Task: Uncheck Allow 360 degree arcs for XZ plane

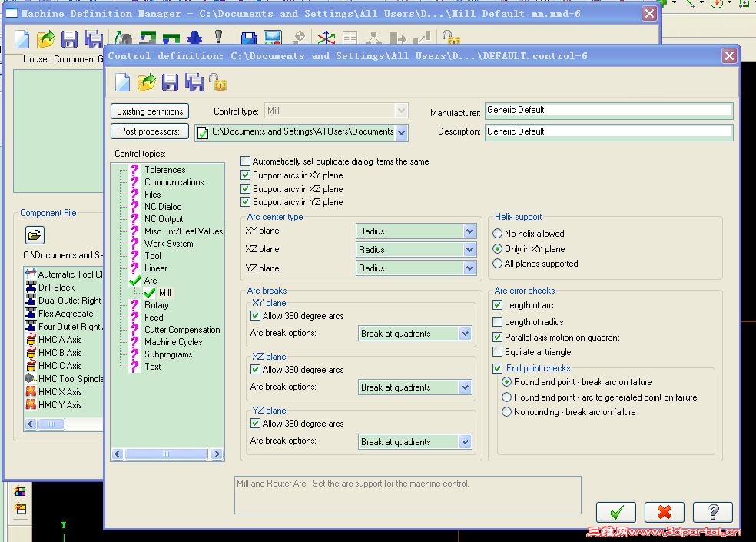Action: (256, 370)
